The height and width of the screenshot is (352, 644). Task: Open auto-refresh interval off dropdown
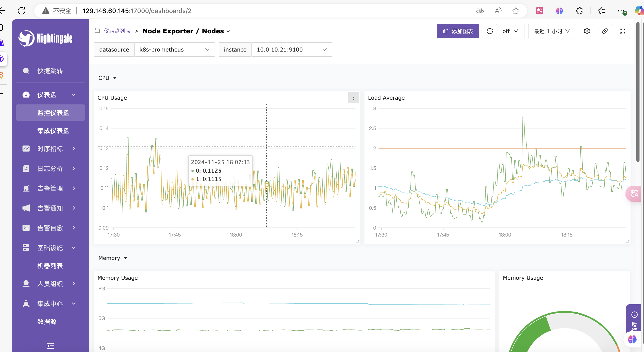pos(510,31)
